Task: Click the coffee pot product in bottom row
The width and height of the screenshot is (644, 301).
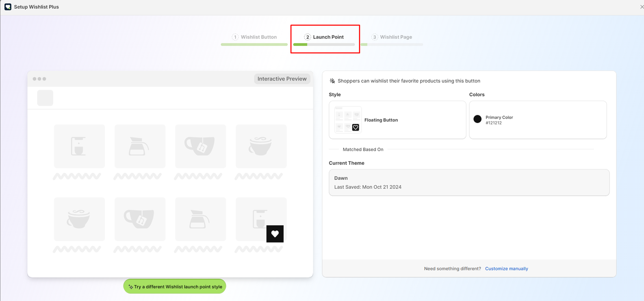Action: (x=200, y=219)
